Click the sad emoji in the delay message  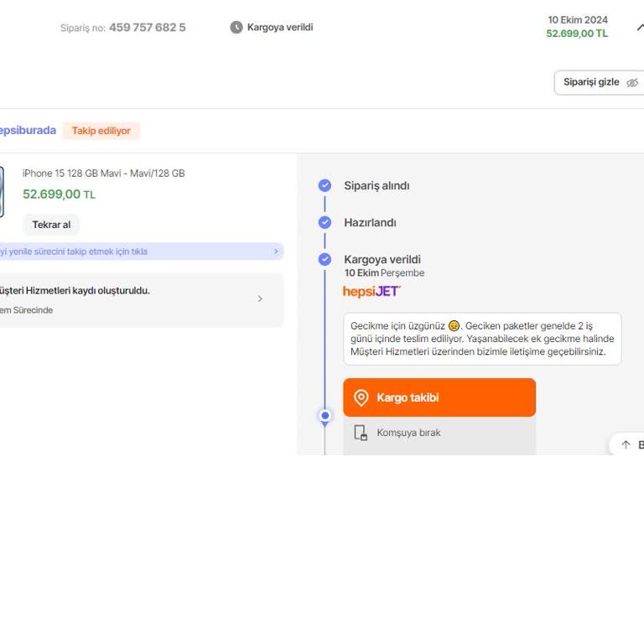click(x=454, y=325)
